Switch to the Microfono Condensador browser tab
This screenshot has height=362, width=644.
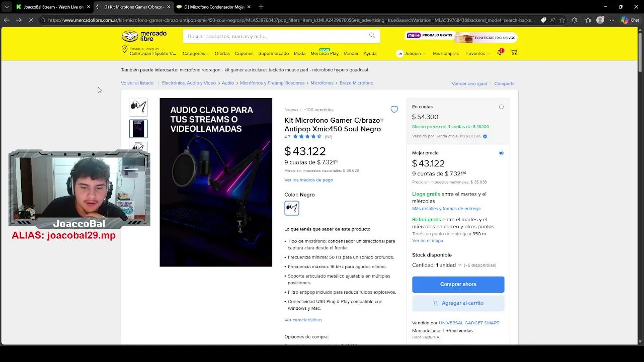(x=214, y=7)
